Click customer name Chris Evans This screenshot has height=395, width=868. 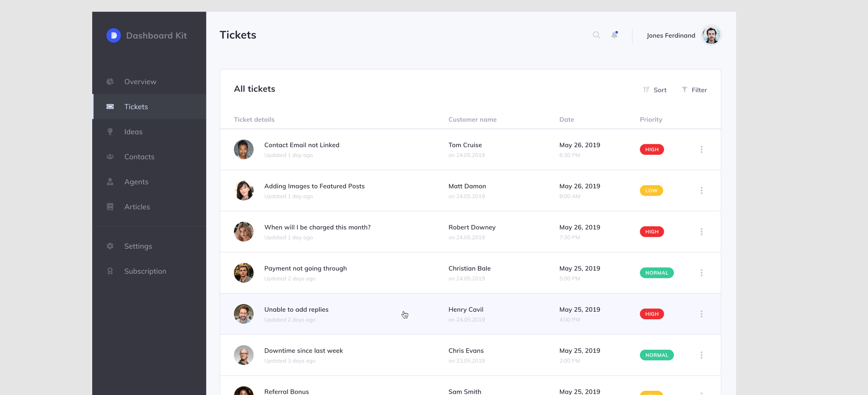click(x=466, y=351)
